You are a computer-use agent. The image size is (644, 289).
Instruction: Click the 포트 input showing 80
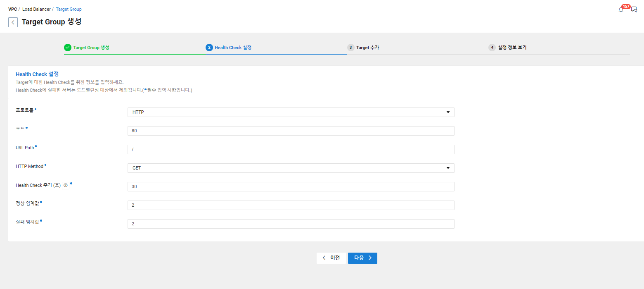point(290,131)
